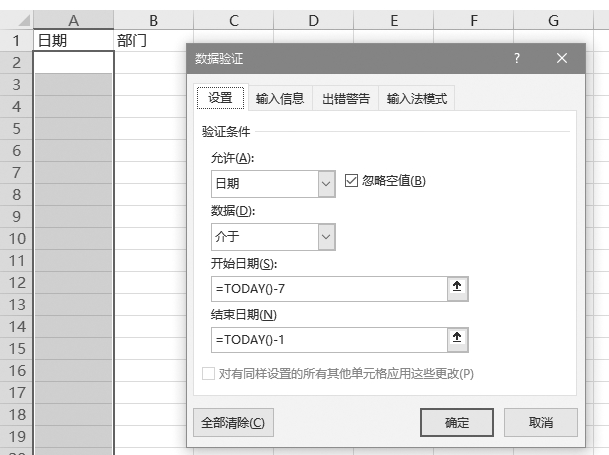Select row 5 header

coord(16,128)
